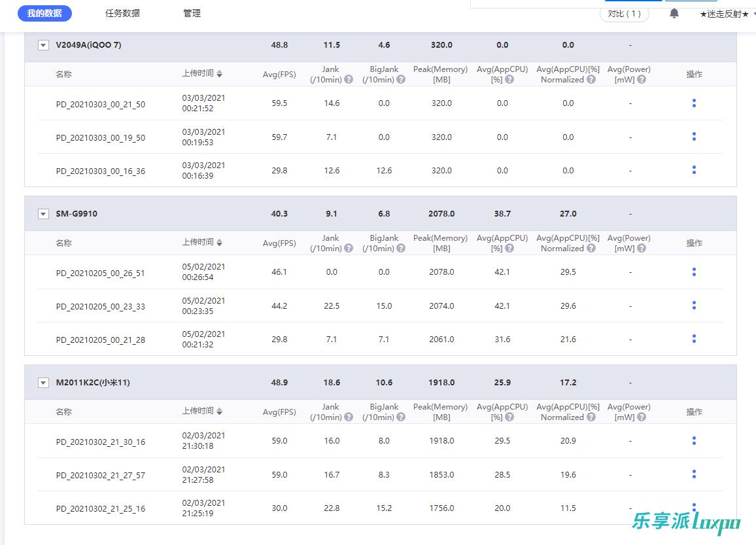Open record PD_20210302_21_27_57
756x545 pixels.
100,476
